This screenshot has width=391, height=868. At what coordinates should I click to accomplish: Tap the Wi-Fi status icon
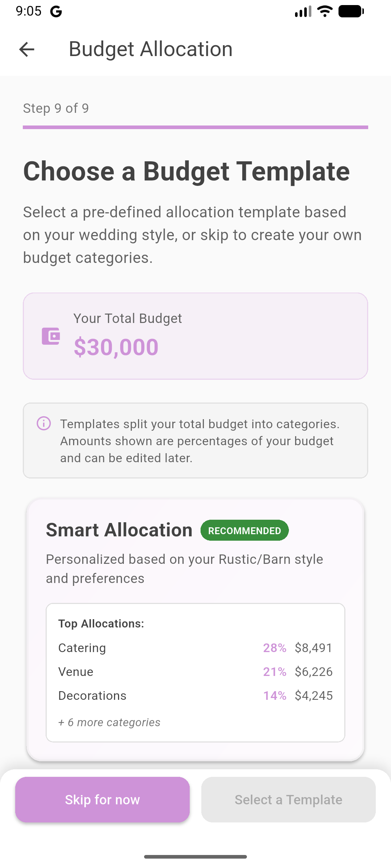click(x=325, y=11)
